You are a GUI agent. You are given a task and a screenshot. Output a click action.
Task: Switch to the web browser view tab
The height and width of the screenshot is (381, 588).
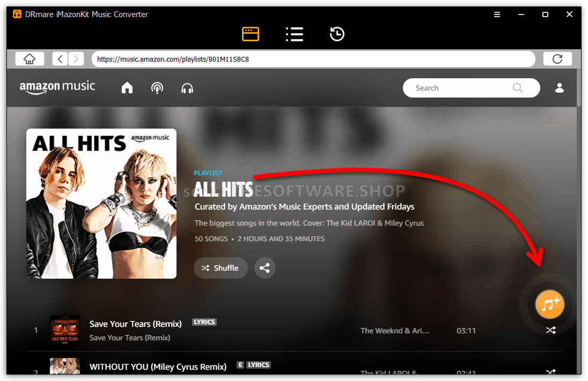tap(251, 34)
